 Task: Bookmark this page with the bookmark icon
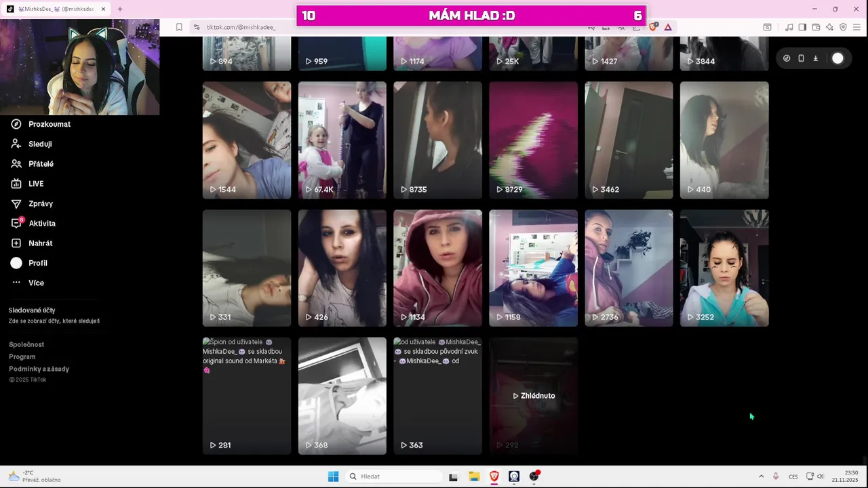[179, 27]
